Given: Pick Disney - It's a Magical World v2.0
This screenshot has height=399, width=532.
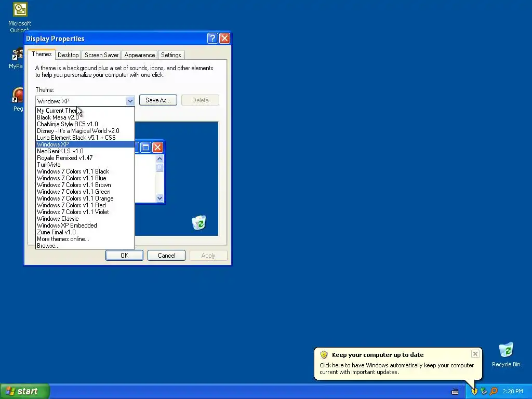Looking at the screenshot, I should click(x=85, y=131).
